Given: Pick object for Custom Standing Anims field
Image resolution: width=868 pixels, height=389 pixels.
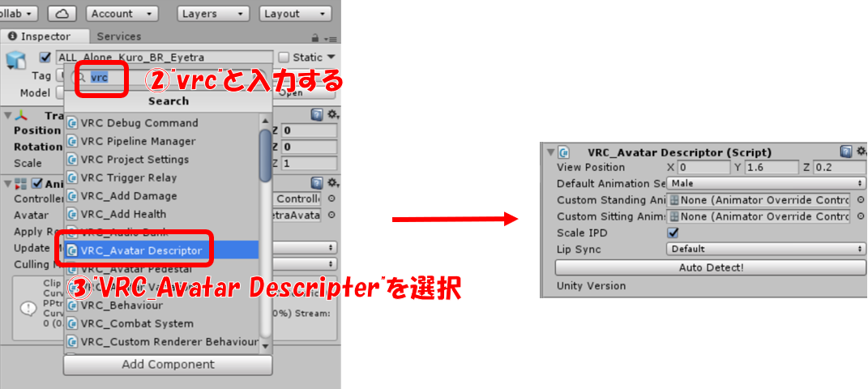Looking at the screenshot, I should click(860, 200).
